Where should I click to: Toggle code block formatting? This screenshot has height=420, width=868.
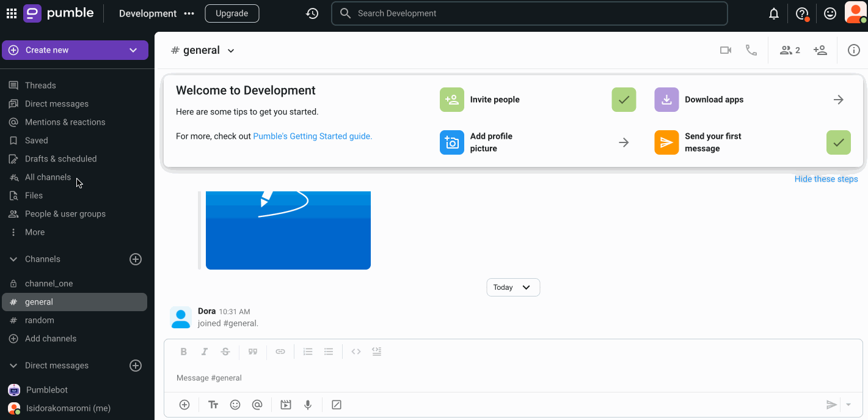pos(377,352)
